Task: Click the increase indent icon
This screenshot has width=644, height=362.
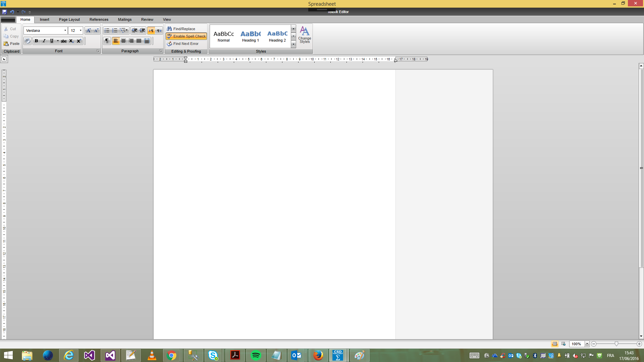Action: 142,31
